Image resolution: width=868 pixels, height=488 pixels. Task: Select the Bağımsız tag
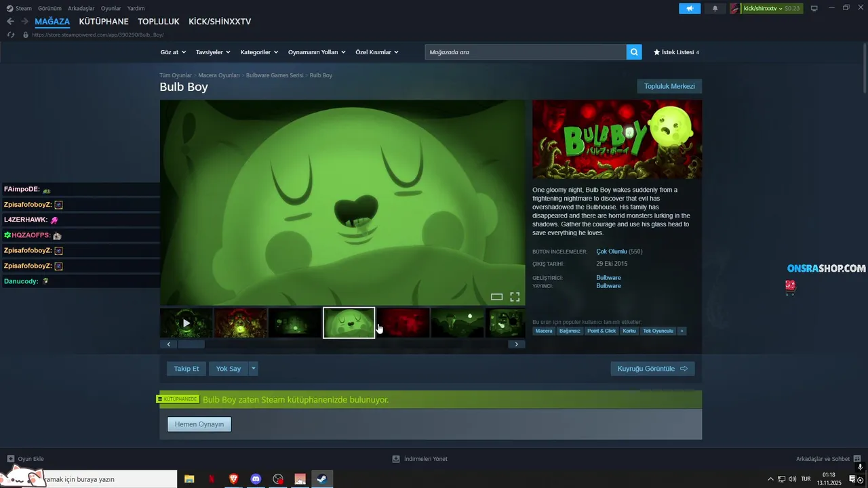tap(570, 331)
